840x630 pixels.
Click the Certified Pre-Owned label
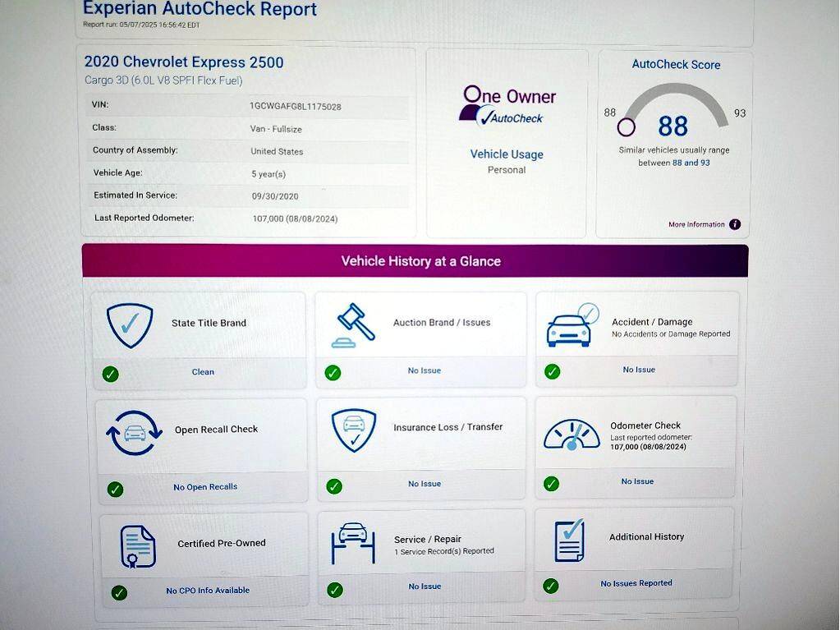coord(222,543)
